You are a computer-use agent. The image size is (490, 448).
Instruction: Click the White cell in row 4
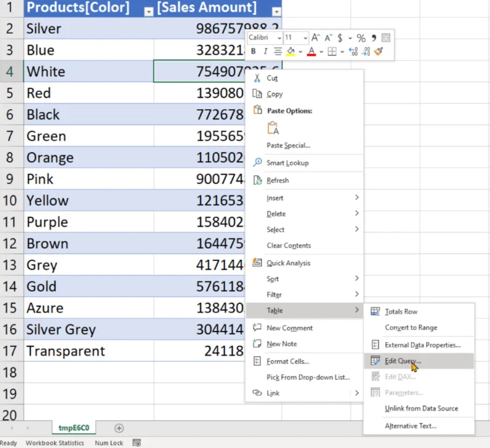click(89, 72)
